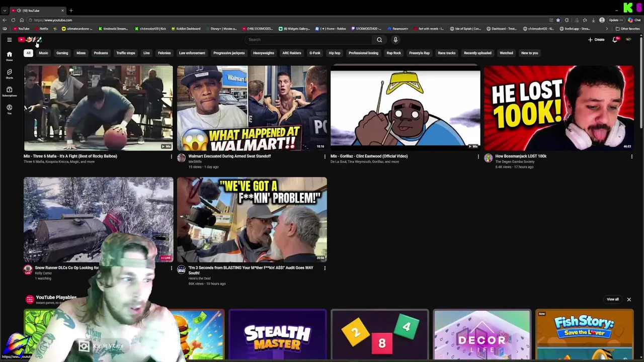644x362 pixels.
Task: Expand the bookmarks overflow chevron
Action: [606, 29]
